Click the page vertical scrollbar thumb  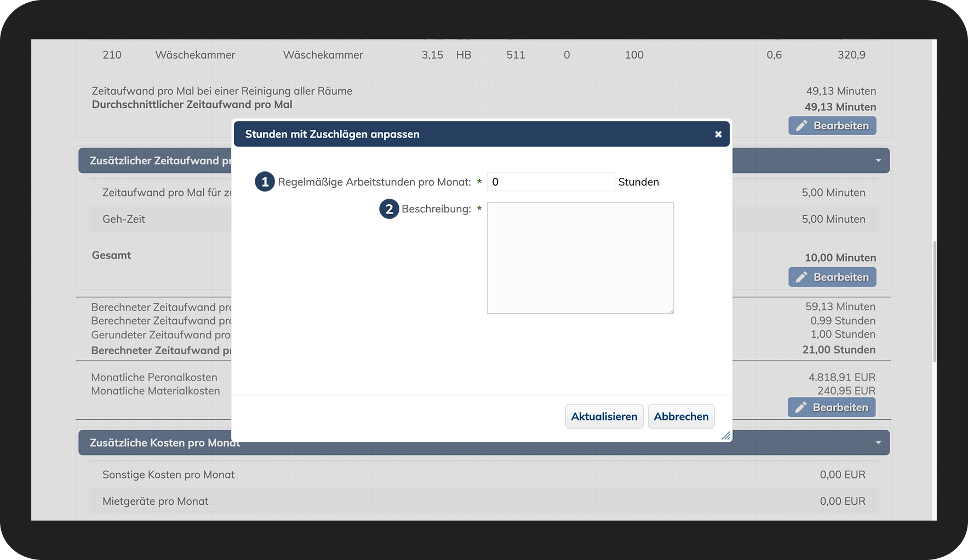[935, 301]
